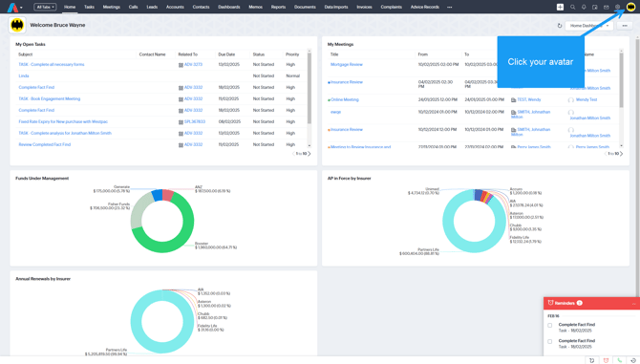Open the Accounts tab
The width and height of the screenshot is (640, 364).
[x=175, y=7]
